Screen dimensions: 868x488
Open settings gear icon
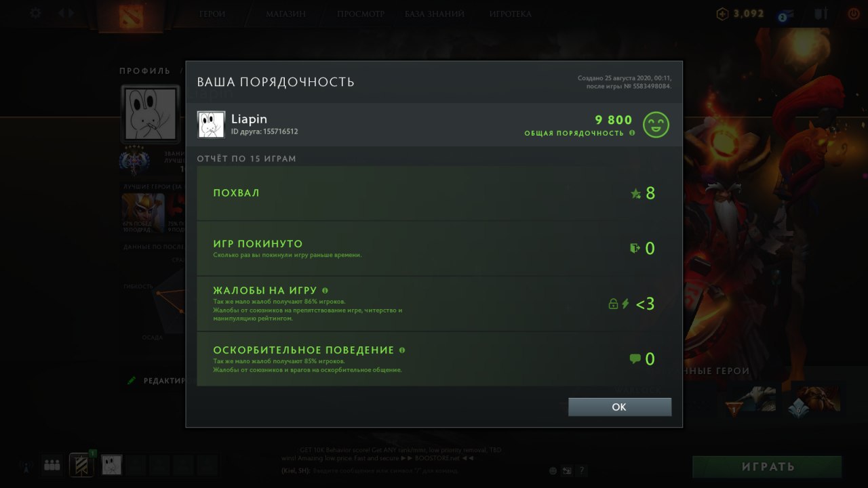[35, 13]
